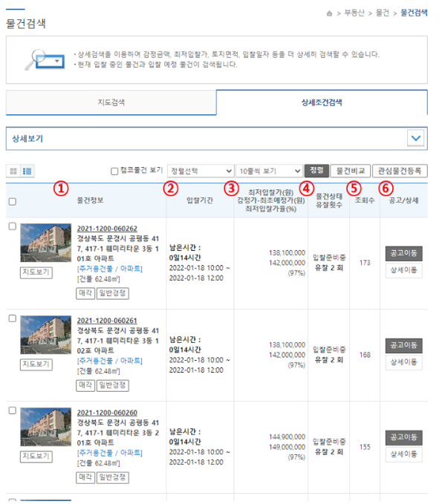Check the box for item 2021-1200-060260
Viewport: 445px width, 504px height.
click(12, 410)
